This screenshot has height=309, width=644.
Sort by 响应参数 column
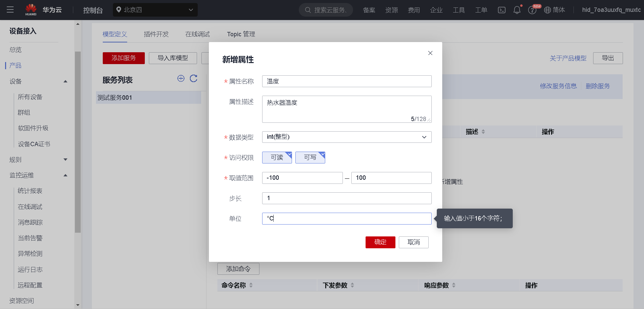click(x=454, y=285)
